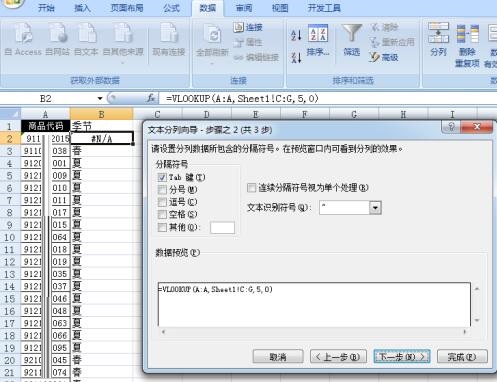Click 下一步 Next button in wizard
The image size is (497, 382).
pyautogui.click(x=402, y=357)
